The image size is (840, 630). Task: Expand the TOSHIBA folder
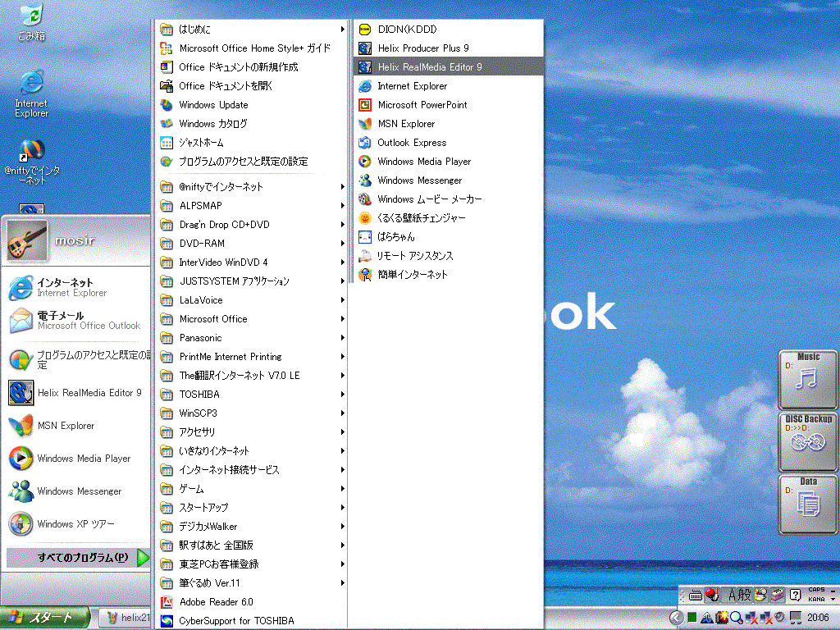point(252,395)
